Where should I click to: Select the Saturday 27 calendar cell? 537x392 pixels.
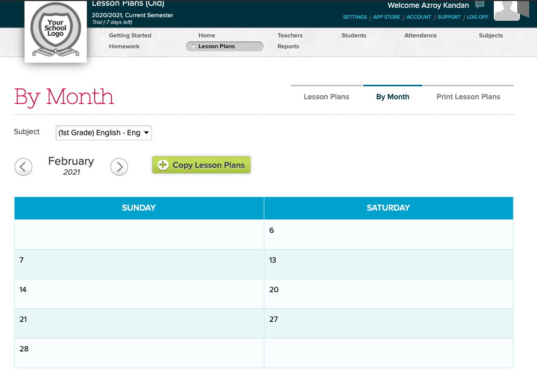(388, 323)
